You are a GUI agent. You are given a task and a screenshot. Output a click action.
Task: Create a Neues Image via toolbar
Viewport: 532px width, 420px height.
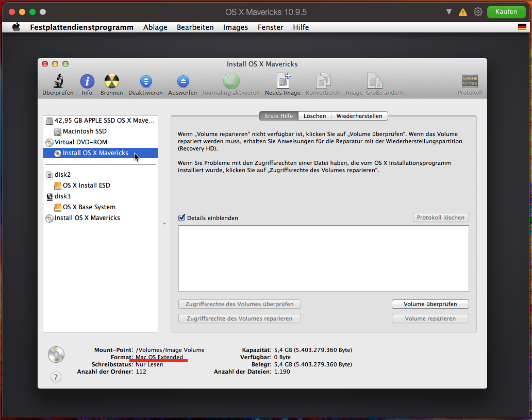click(x=282, y=81)
